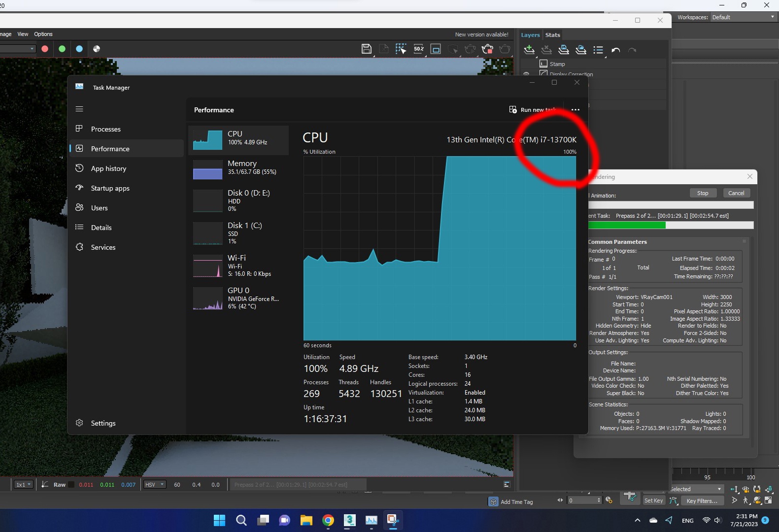
Task: Click Maximize Viewport Toggle icon
Action: point(768,500)
